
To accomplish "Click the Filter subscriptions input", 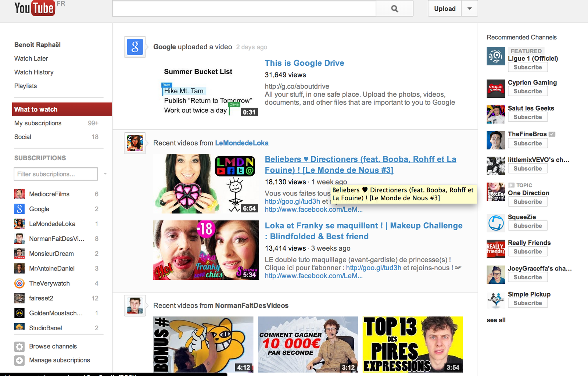I will click(x=56, y=174).
